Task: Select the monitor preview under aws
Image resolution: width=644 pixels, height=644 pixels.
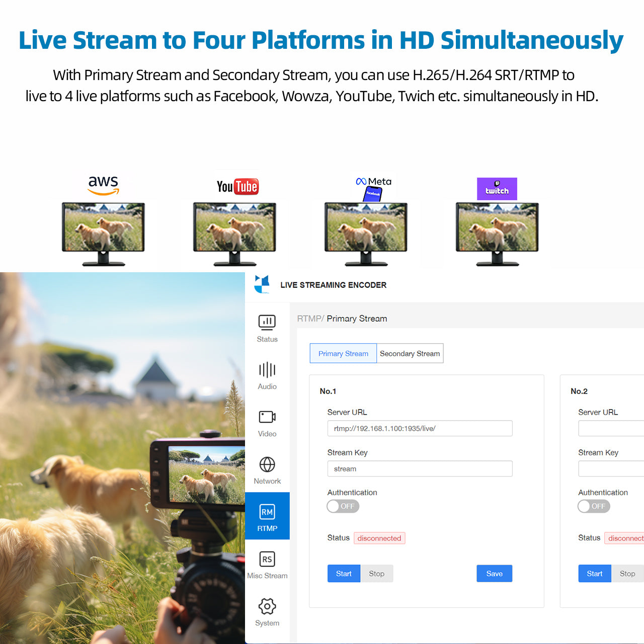Action: 103,234
